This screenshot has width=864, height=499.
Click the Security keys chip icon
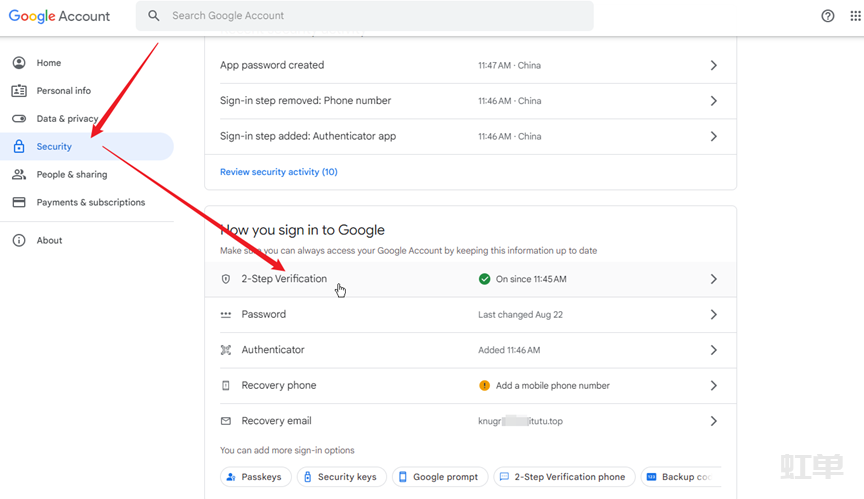click(307, 477)
